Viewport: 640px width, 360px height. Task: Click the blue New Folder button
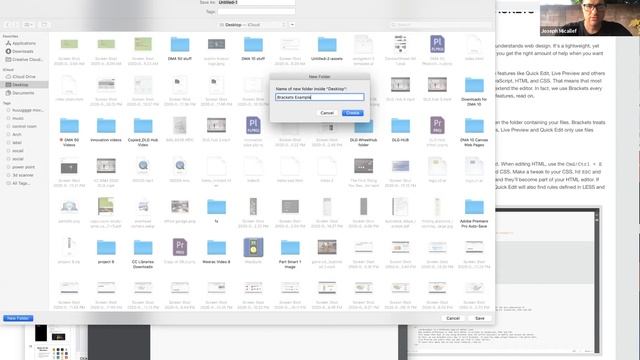(18, 318)
